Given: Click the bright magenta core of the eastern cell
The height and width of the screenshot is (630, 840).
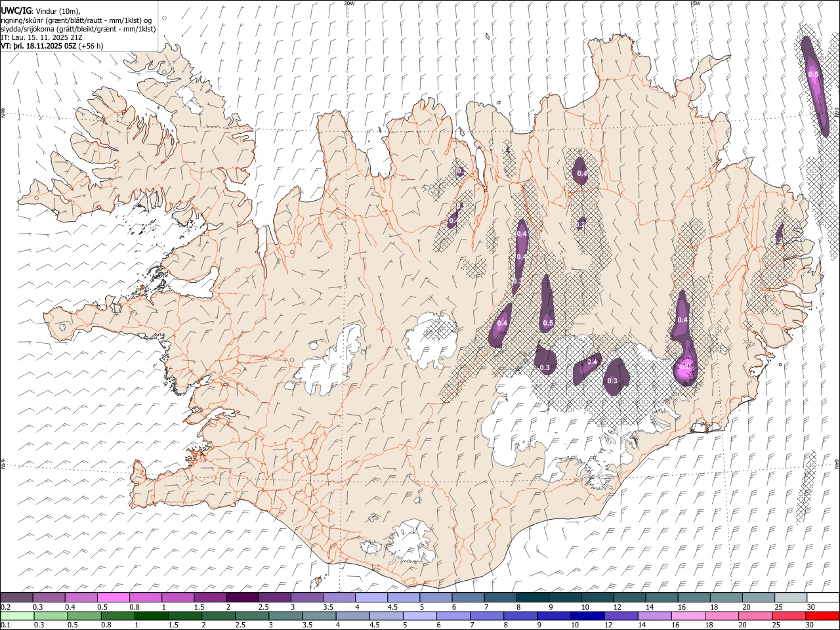Looking at the screenshot, I should (686, 370).
